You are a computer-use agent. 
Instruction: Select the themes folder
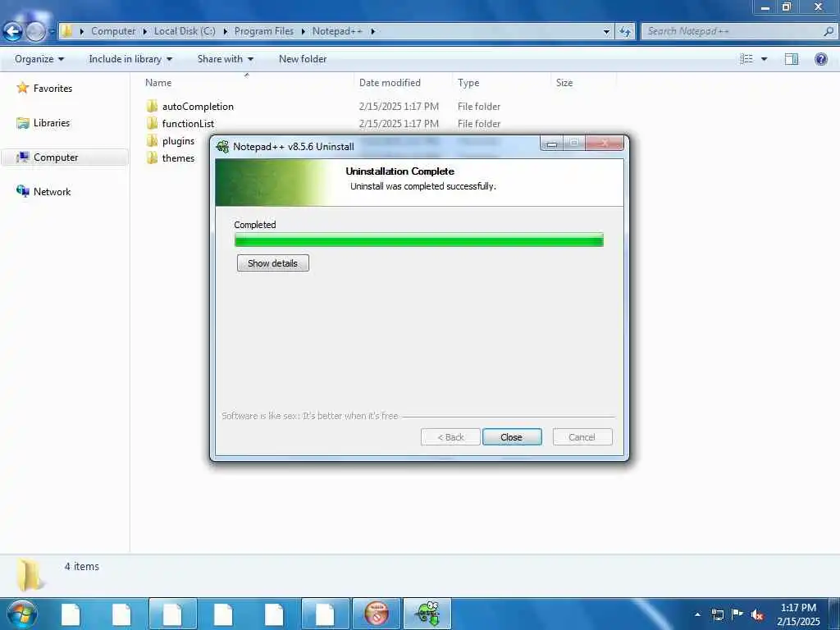point(178,158)
